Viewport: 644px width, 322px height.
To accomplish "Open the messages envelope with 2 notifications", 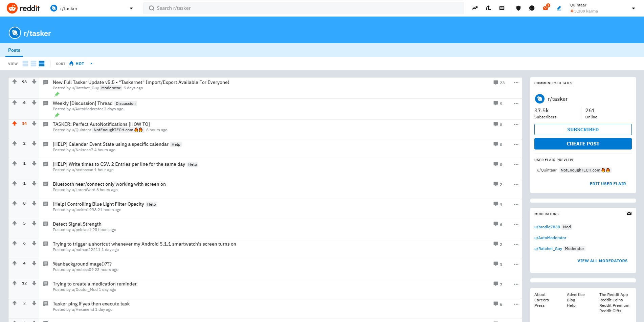I will pos(545,8).
